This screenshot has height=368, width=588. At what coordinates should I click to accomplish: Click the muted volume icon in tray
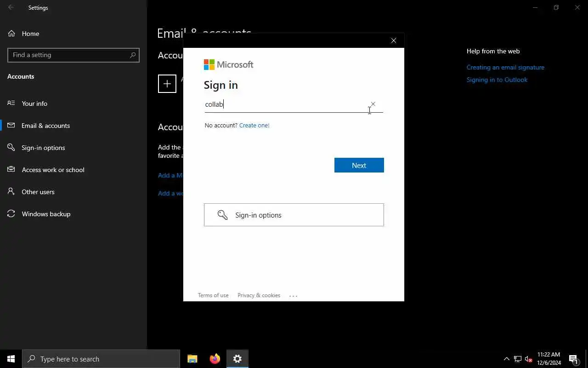tap(528, 359)
